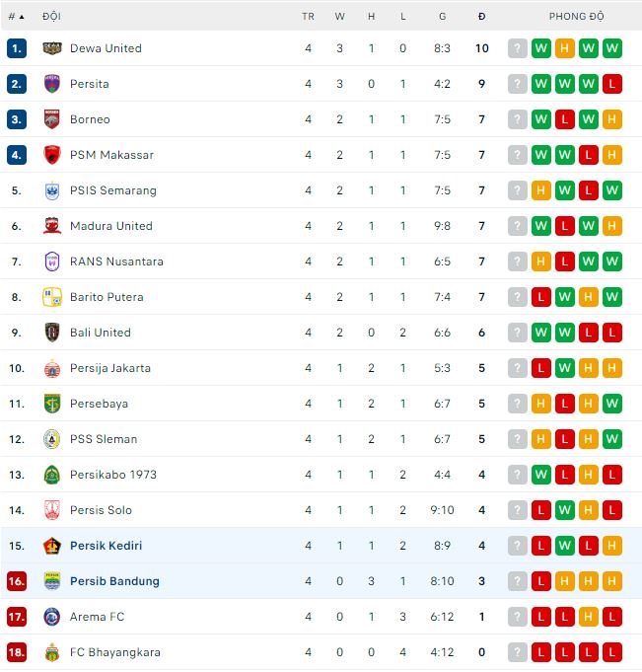Screen dimensions: 642x672
Task: Click the rank 1 blue position badge
Action: click(16, 48)
